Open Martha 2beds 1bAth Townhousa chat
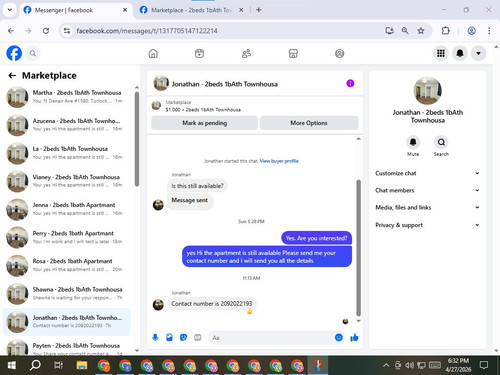 point(67,97)
